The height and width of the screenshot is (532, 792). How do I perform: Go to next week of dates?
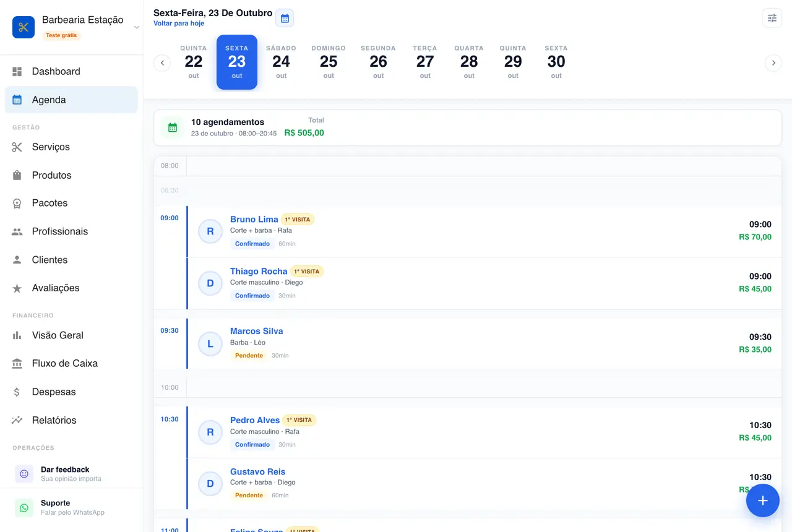[773, 62]
